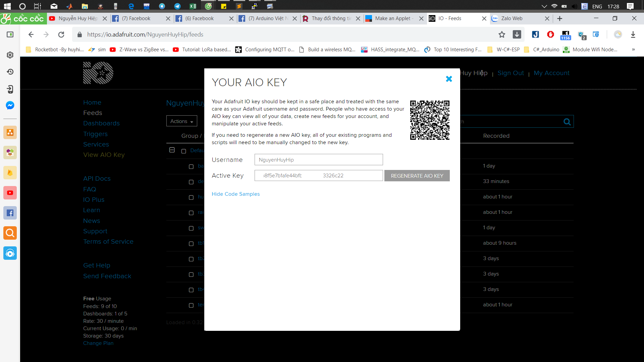Click the browser Forward arrow
This screenshot has width=644, height=362.
pyautogui.click(x=46, y=35)
